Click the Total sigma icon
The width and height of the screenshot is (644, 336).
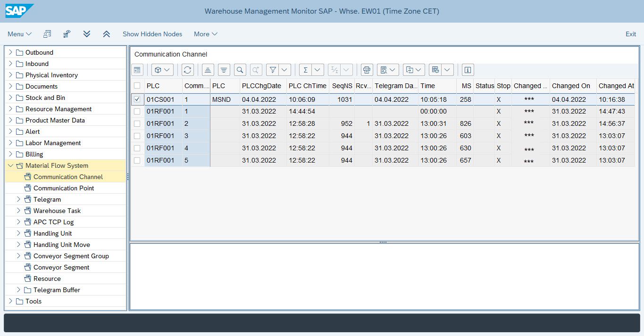305,70
